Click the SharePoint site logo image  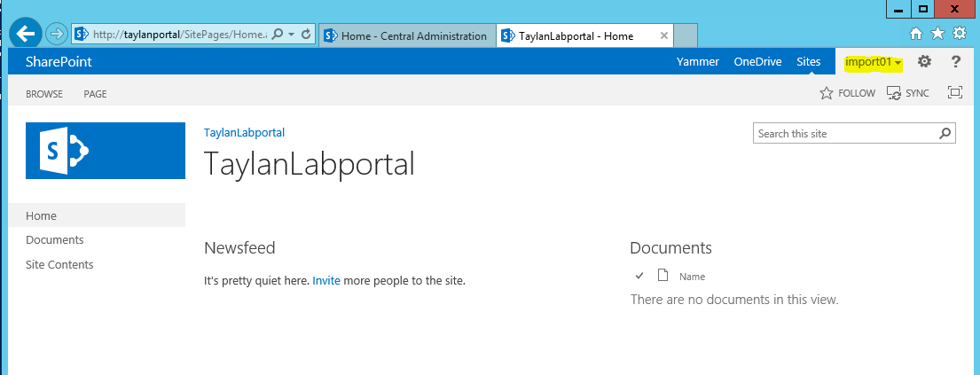[105, 151]
